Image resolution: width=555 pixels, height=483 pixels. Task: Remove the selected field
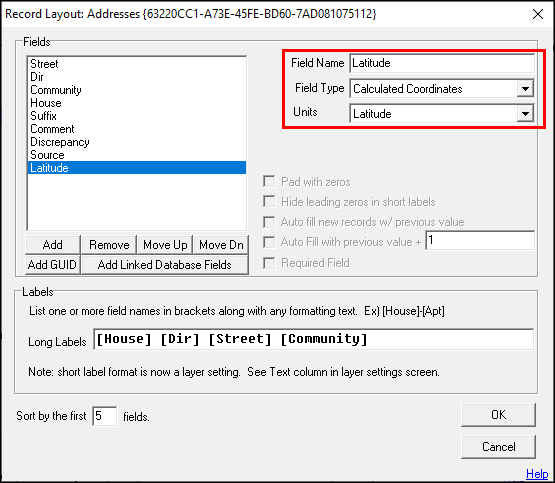point(109,245)
